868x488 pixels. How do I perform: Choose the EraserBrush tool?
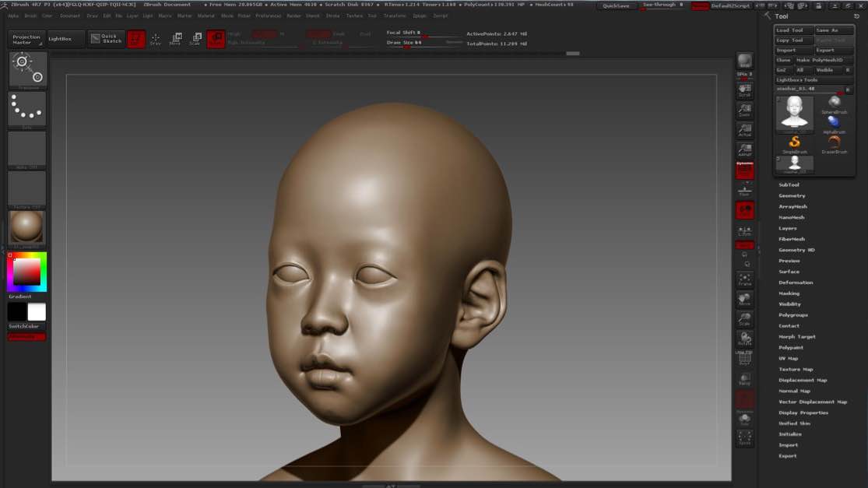point(834,142)
